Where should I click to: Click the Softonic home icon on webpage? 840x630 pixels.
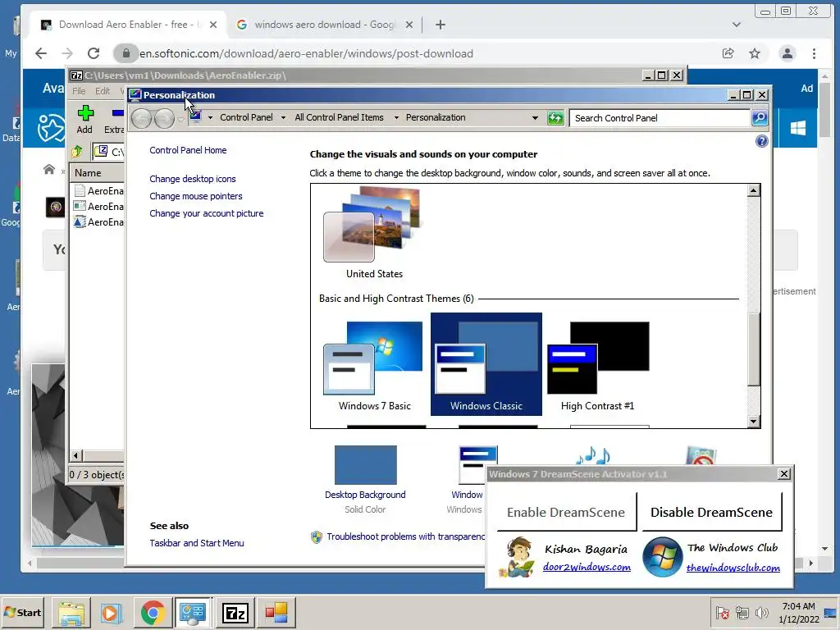click(x=49, y=169)
